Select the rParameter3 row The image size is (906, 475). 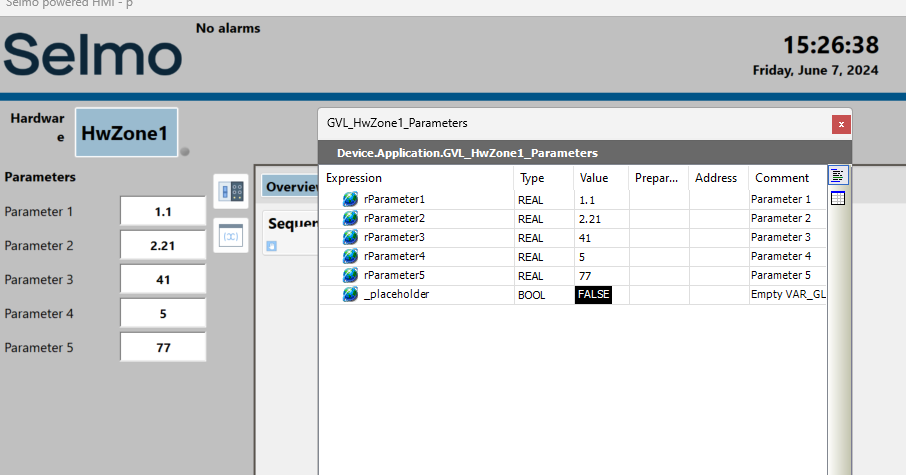click(x=573, y=238)
